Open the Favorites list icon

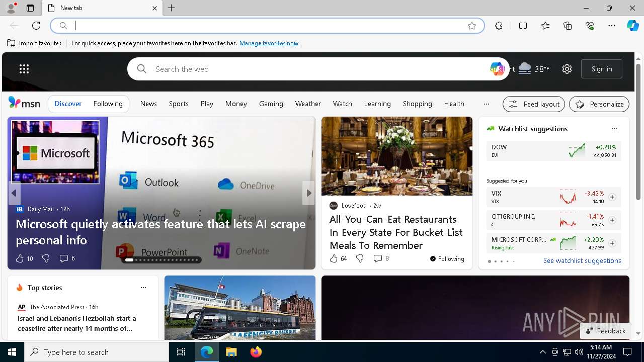[545, 26]
